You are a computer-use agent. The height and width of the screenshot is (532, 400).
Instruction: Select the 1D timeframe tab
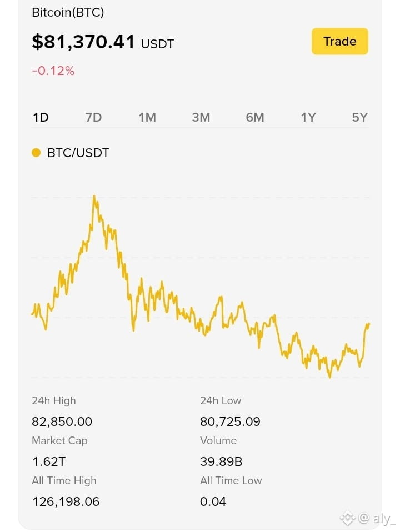(x=41, y=117)
